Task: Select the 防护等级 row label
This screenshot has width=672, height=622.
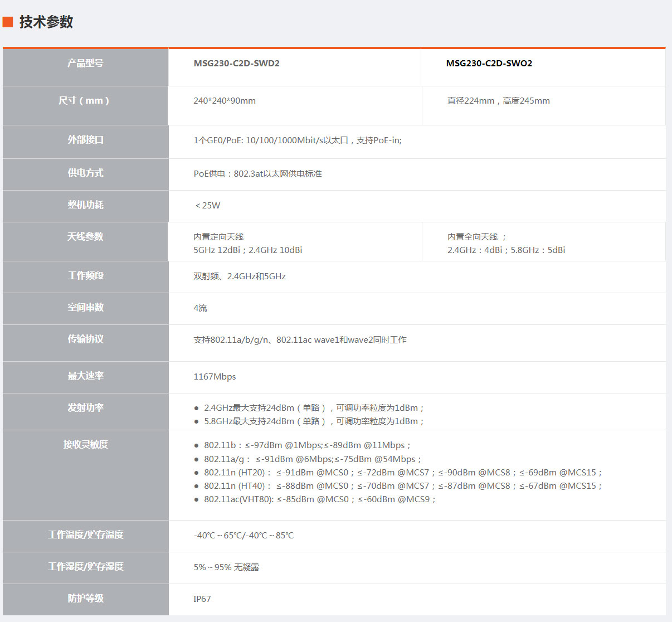Action: pyautogui.click(x=85, y=599)
